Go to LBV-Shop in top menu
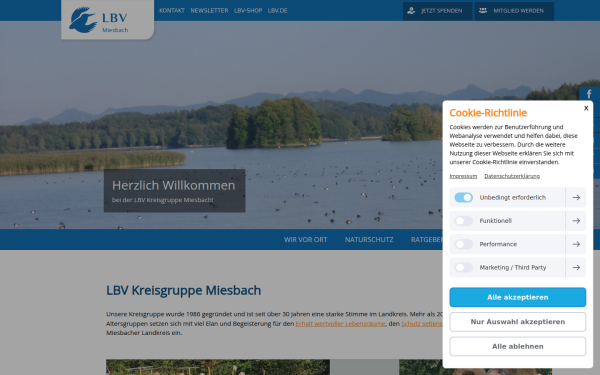 click(248, 11)
